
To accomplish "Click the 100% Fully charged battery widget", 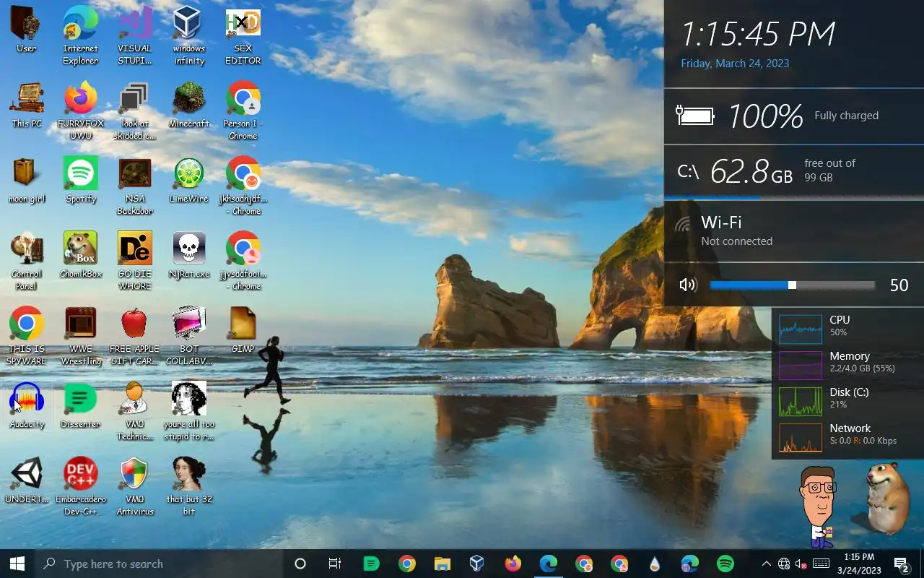I will pyautogui.click(x=794, y=116).
